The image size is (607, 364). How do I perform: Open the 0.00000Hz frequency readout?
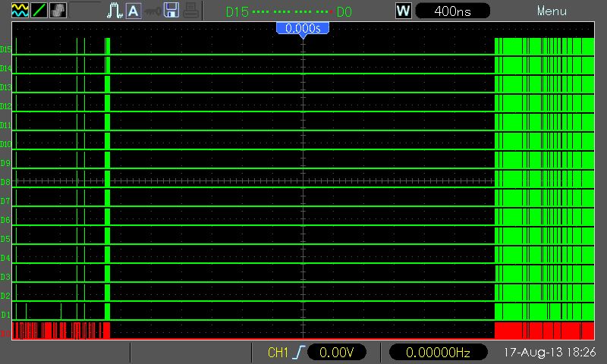(438, 353)
